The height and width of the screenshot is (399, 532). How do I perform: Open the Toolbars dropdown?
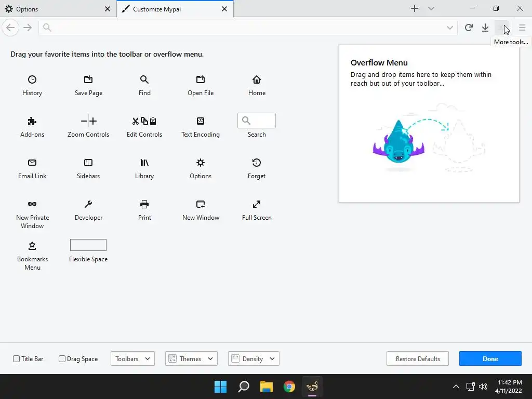pyautogui.click(x=132, y=358)
